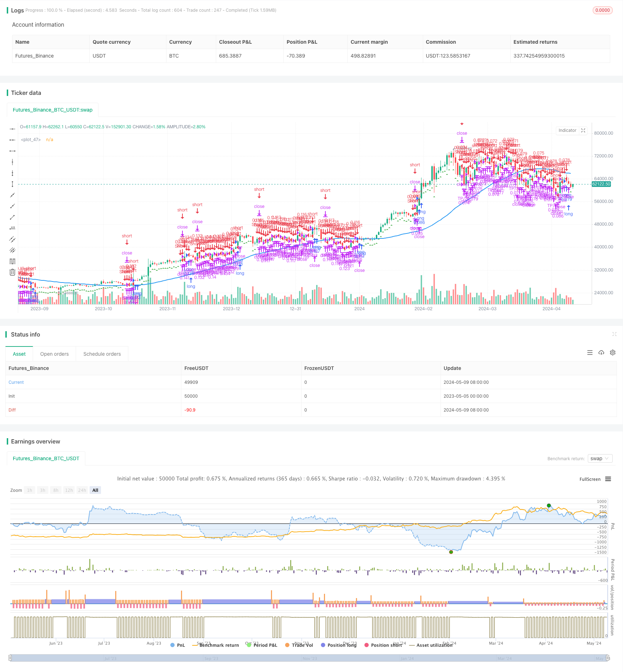Click the Commission value USDT:123.5853167
Screen dimensions: 623x672
tap(448, 56)
